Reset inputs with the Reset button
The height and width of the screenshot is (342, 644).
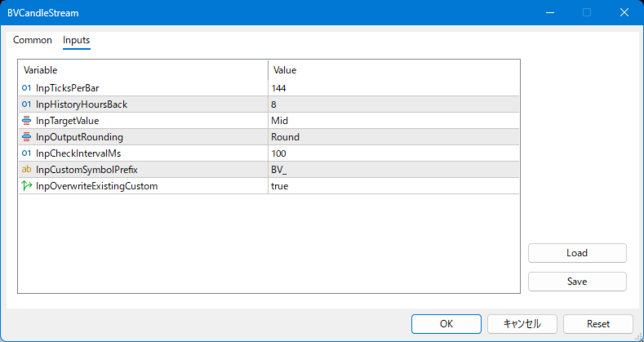click(x=597, y=323)
